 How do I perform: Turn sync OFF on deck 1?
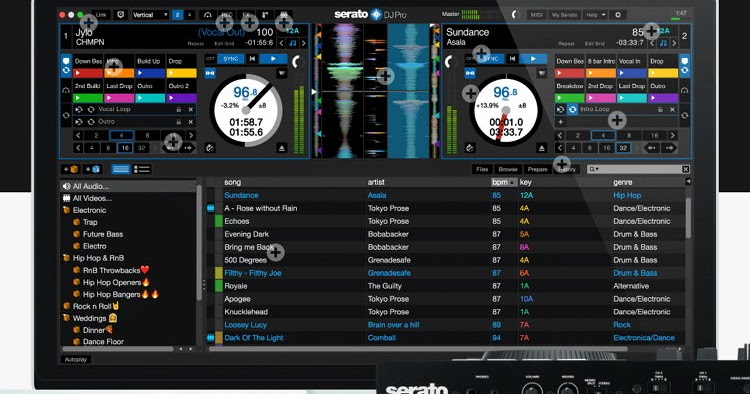coord(210,59)
